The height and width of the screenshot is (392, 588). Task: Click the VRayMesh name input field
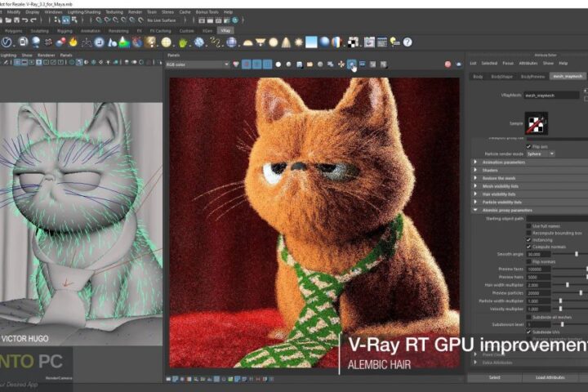click(x=551, y=96)
